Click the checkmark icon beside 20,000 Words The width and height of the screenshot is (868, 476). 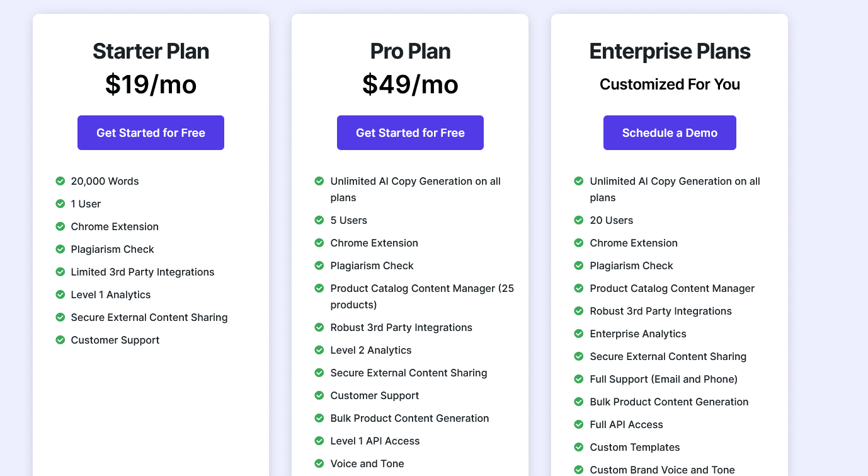click(x=60, y=181)
